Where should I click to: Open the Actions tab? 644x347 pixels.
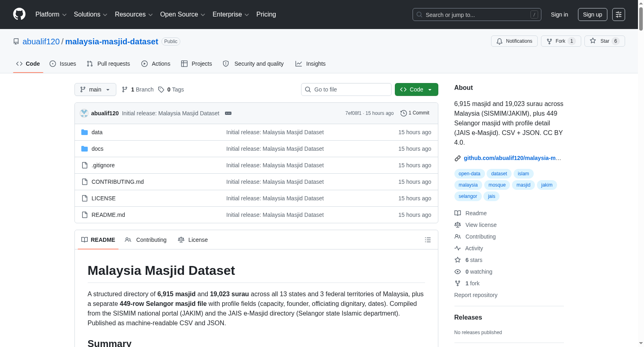tap(156, 64)
